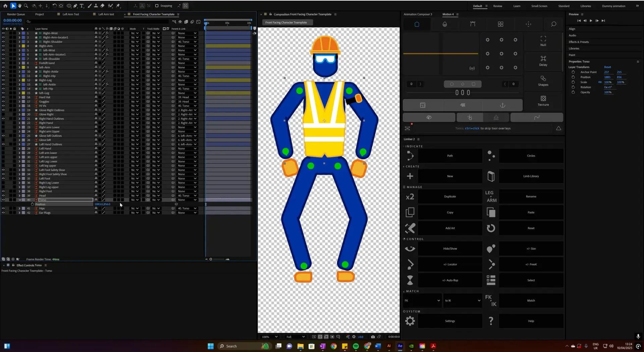Expand the Hips layer properties
Image resolution: width=644 pixels, height=352 pixels.
(x=19, y=209)
